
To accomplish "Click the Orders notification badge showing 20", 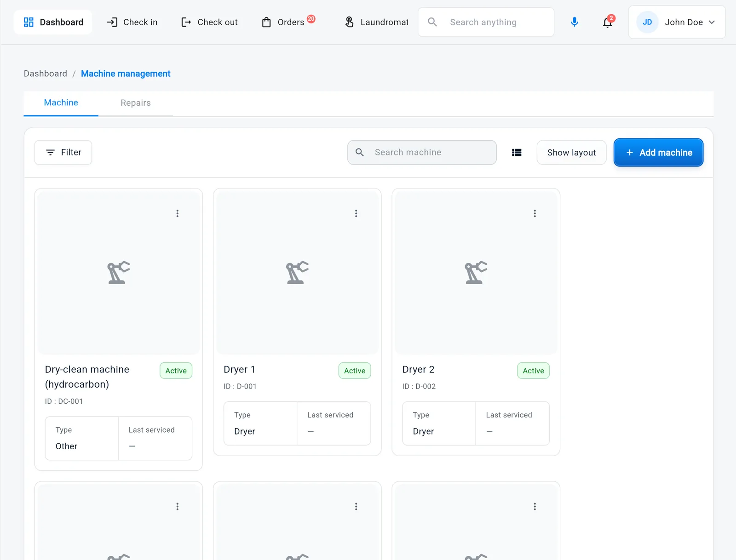I will [311, 19].
